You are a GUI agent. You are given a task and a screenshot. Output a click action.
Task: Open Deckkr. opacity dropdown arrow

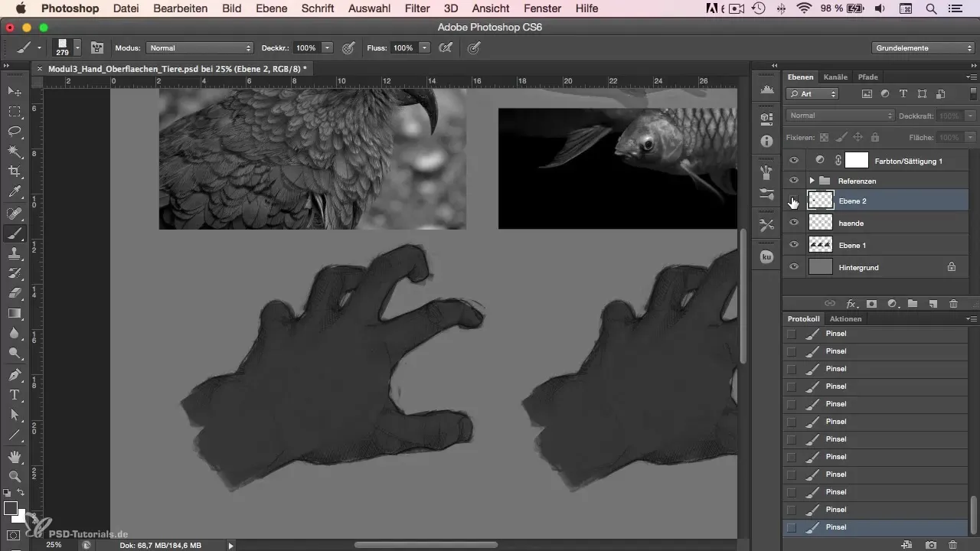327,47
